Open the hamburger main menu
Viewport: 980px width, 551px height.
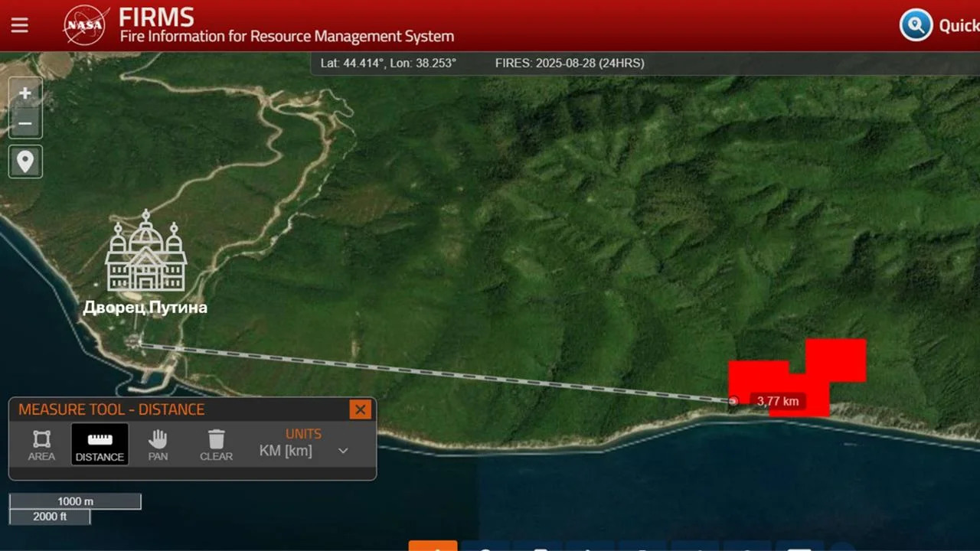[x=19, y=25]
